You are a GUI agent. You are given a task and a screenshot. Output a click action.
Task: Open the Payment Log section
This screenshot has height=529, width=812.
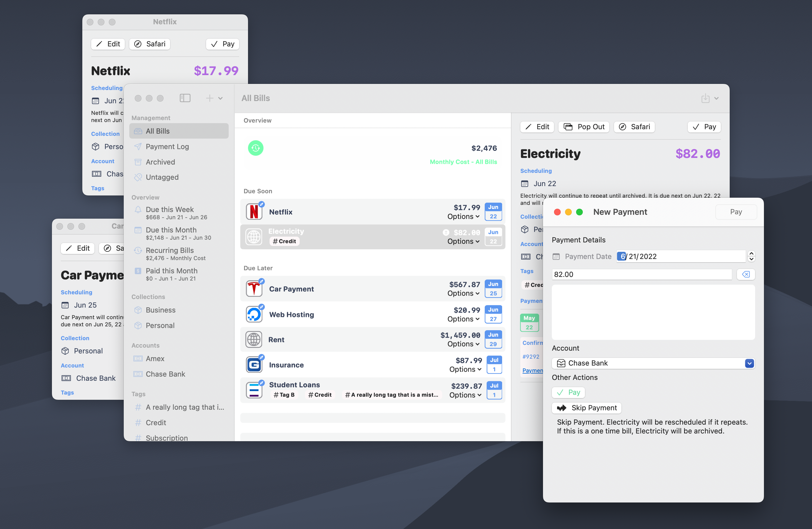tap(167, 146)
